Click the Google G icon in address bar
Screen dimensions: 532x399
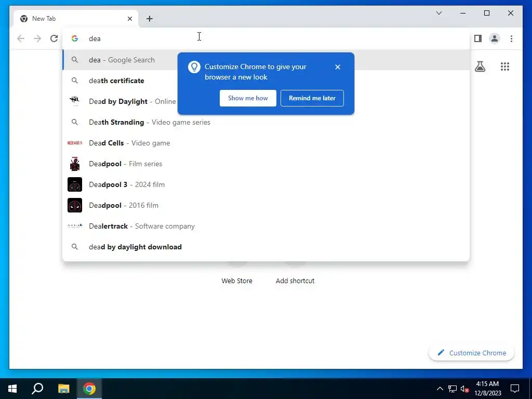(75, 38)
